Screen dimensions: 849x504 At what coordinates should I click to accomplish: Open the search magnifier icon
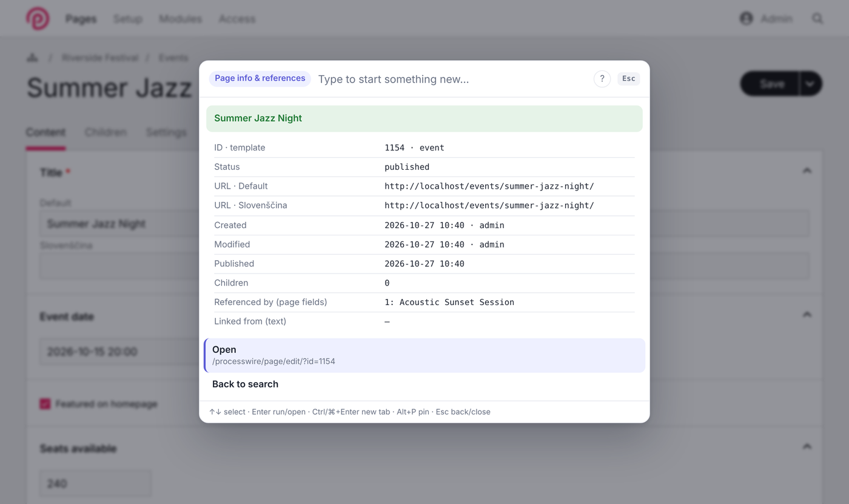click(x=817, y=19)
